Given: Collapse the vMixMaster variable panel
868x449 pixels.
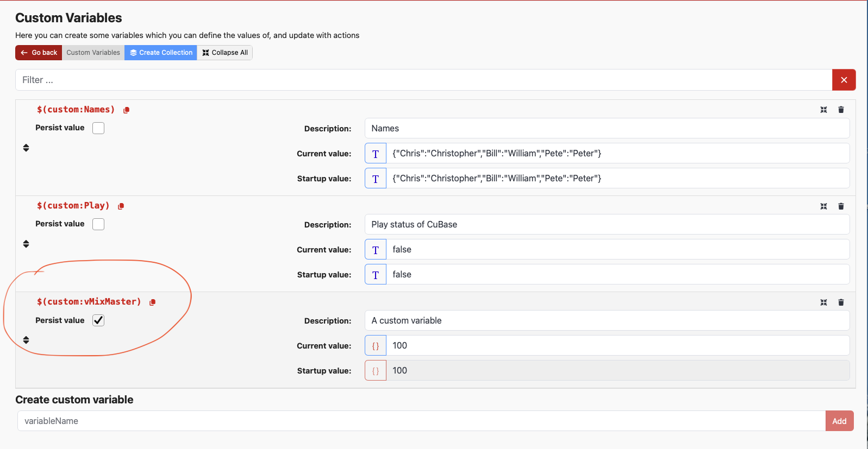Looking at the screenshot, I should (823, 302).
